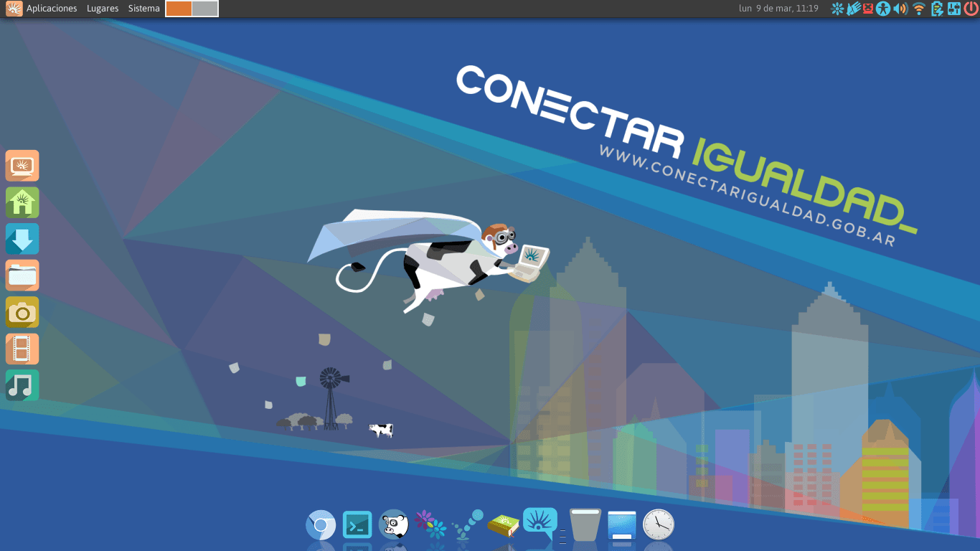Launch the Terminal from the dock
Image resolution: width=980 pixels, height=551 pixels.
point(357,524)
